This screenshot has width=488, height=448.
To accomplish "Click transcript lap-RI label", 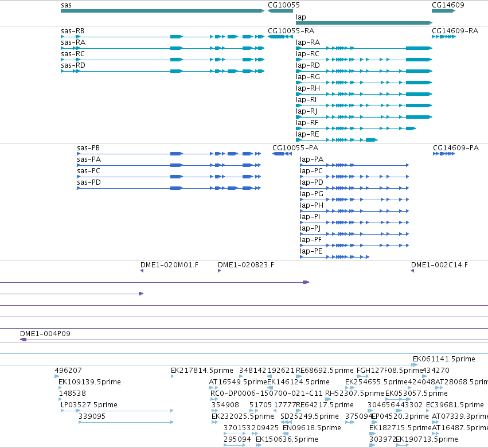I will (x=306, y=100).
